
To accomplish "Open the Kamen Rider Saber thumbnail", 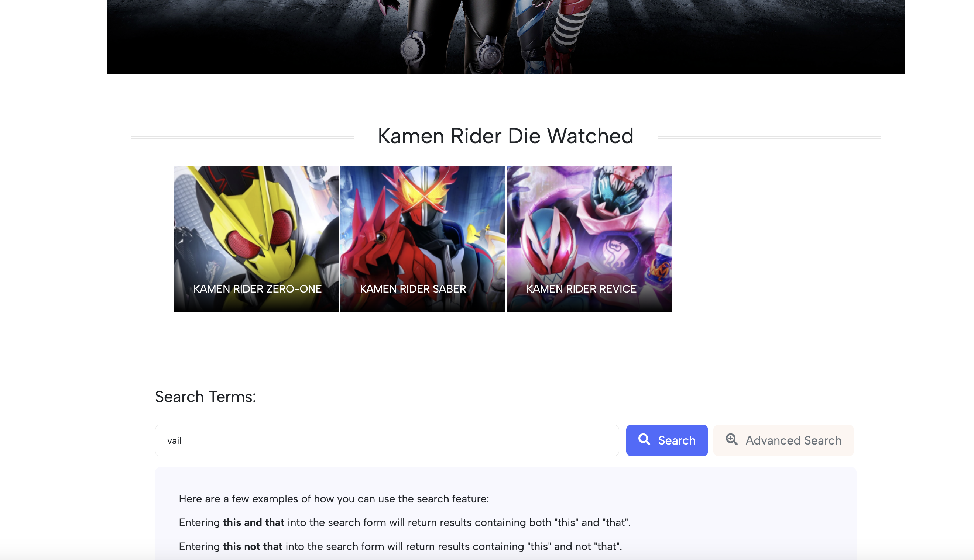I will (x=422, y=231).
